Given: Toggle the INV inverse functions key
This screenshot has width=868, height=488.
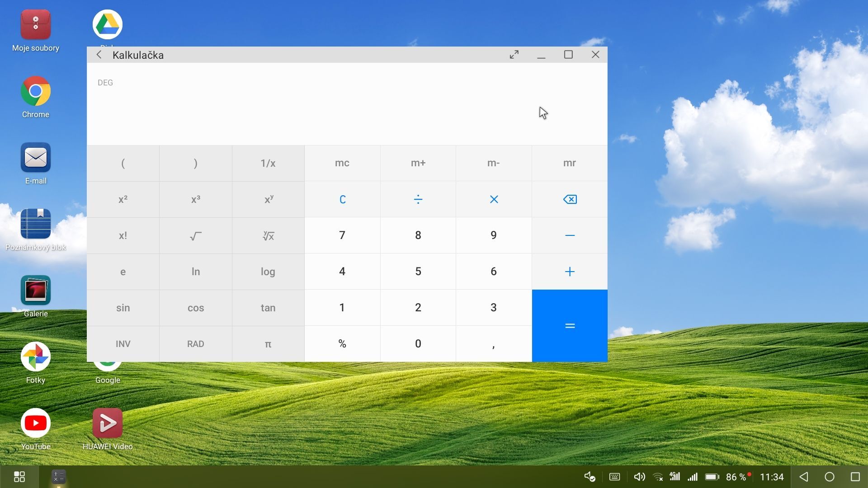Looking at the screenshot, I should [x=123, y=344].
